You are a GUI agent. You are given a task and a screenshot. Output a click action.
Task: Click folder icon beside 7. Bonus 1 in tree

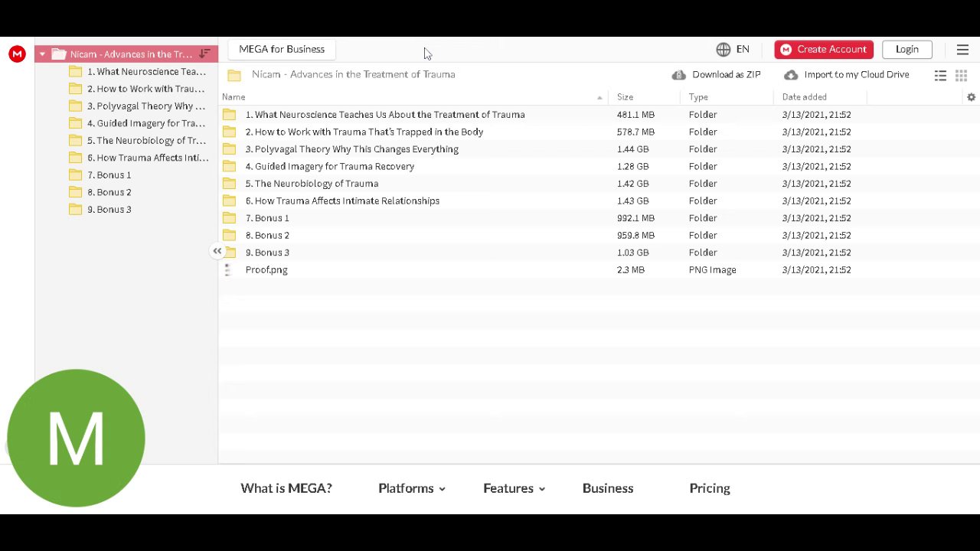75,175
